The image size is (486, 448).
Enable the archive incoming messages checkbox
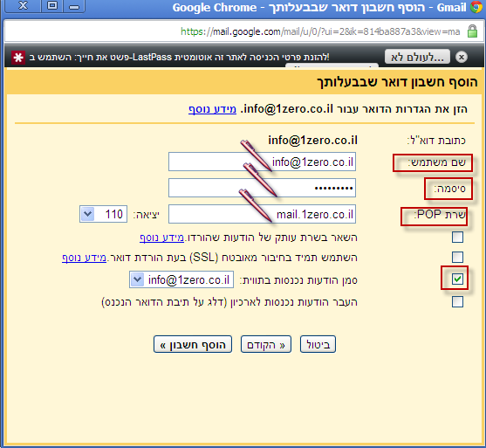click(x=457, y=301)
